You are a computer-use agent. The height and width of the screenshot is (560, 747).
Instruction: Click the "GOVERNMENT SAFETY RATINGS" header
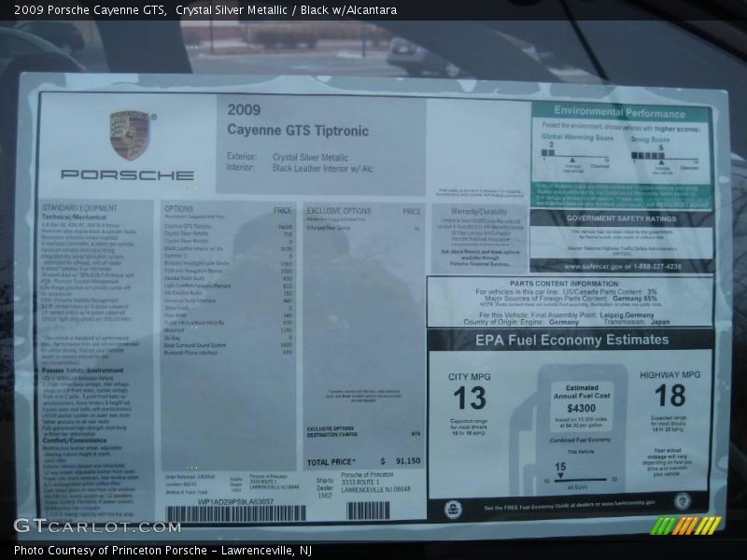[x=621, y=218]
